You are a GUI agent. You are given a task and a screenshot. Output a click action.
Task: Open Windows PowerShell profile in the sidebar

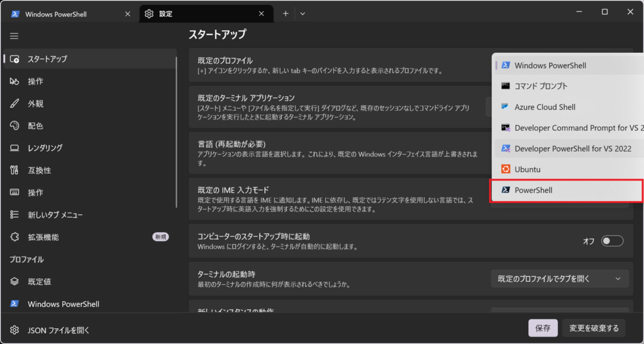[91, 304]
